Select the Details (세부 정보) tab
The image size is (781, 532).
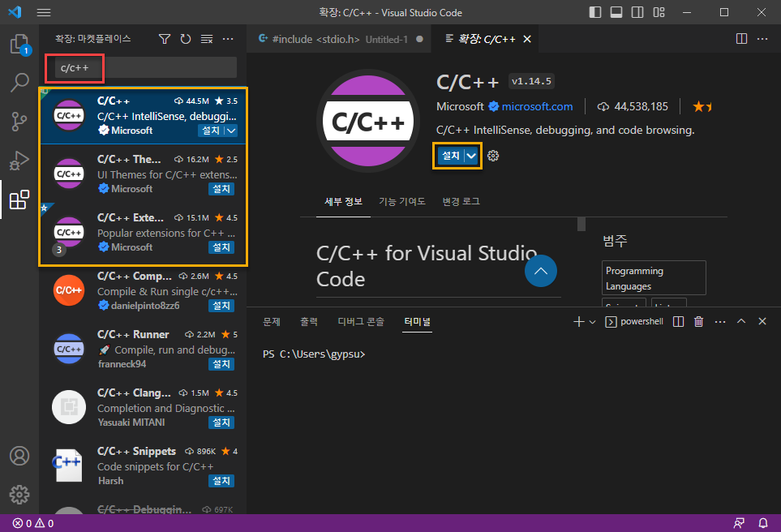343,201
